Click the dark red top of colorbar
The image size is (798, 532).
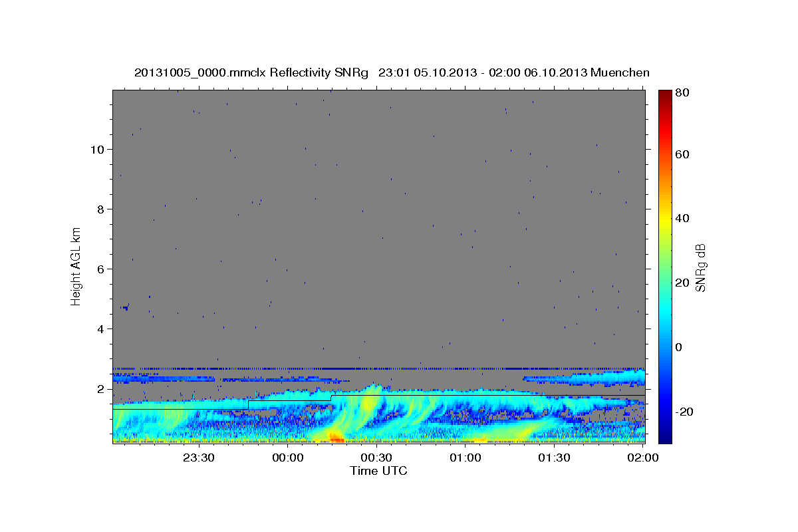tap(665, 94)
